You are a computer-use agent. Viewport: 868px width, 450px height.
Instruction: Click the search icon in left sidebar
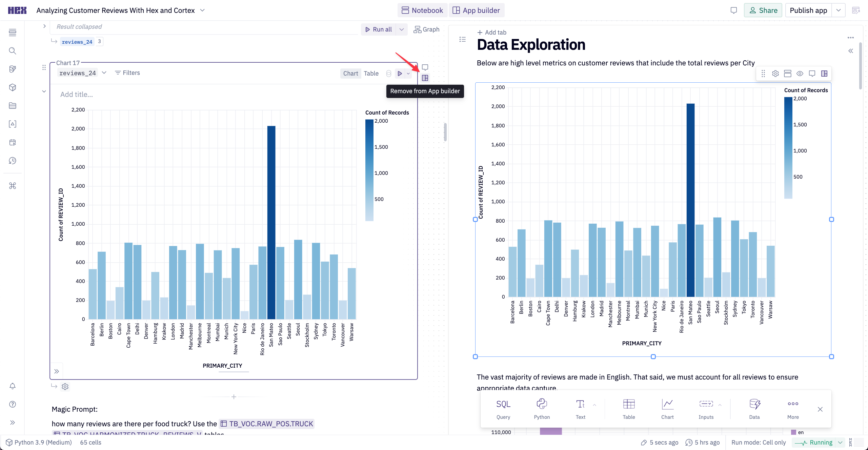tap(13, 51)
